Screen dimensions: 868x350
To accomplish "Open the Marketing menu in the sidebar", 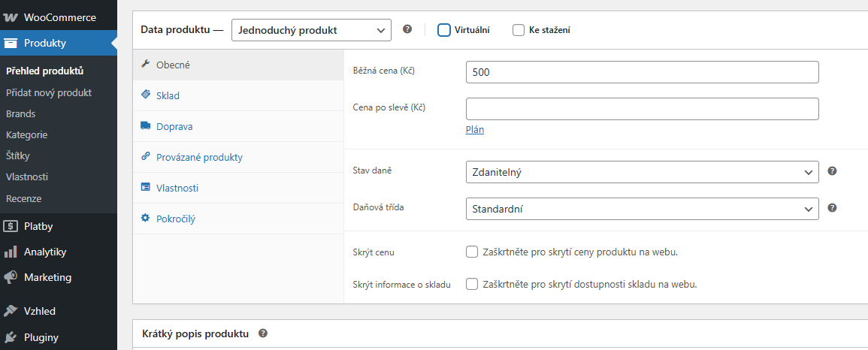I will pyautogui.click(x=59, y=277).
